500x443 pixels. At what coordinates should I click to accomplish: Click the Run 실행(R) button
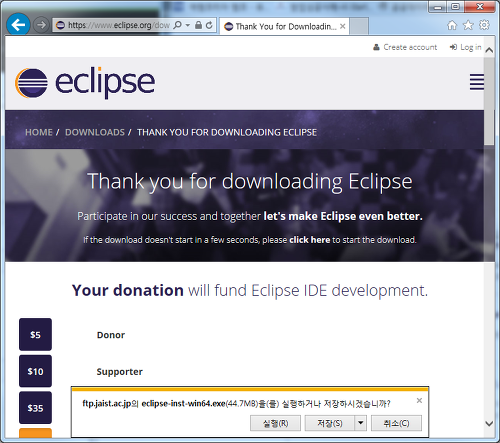point(275,423)
